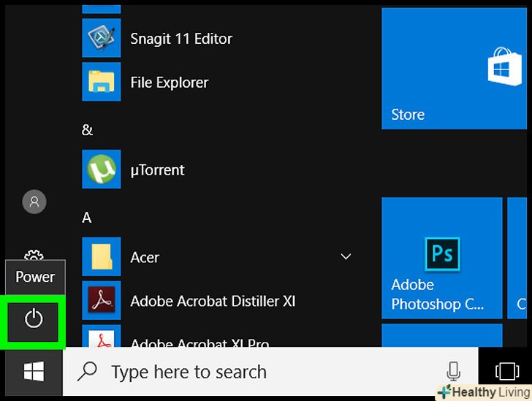Open Task View on the taskbar

(x=506, y=372)
